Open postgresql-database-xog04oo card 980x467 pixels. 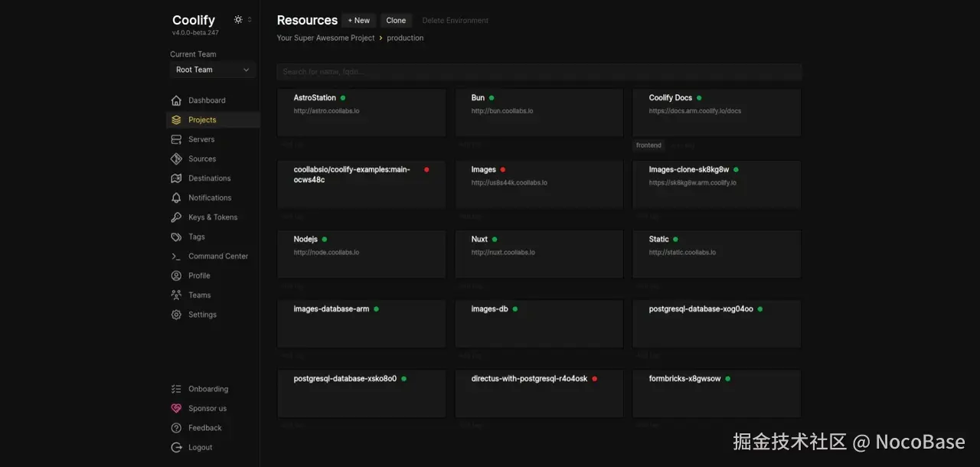[717, 324]
